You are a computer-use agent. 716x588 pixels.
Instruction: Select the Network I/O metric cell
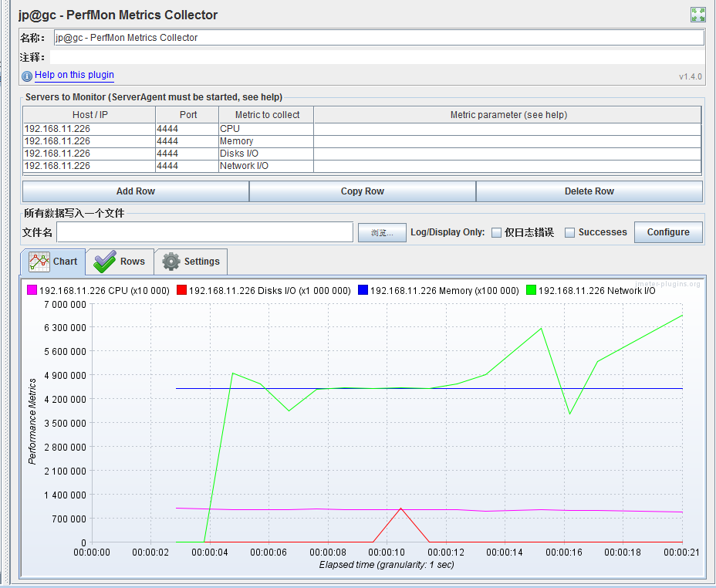click(x=265, y=166)
